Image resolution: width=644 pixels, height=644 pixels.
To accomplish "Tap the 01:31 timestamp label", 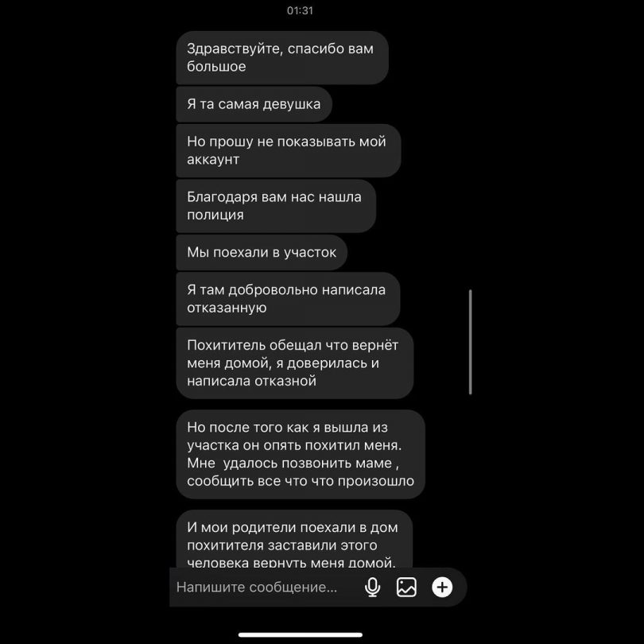I will point(300,10).
